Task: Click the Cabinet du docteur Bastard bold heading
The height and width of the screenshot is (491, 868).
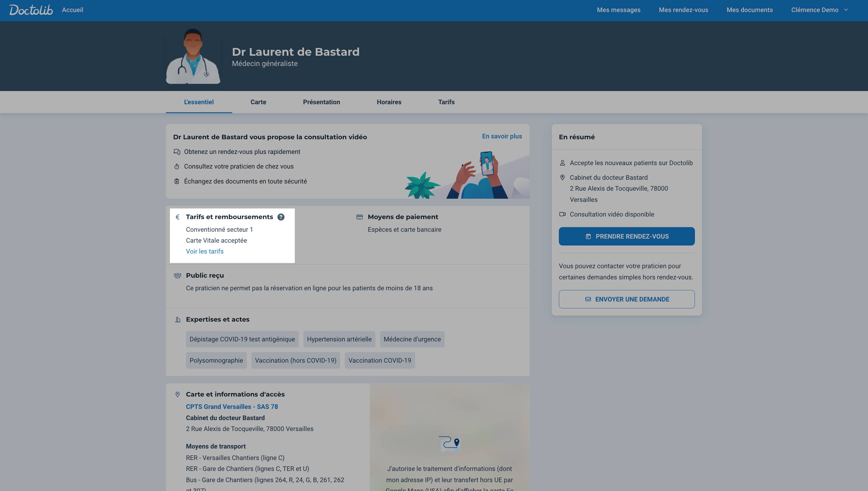Action: 225,418
